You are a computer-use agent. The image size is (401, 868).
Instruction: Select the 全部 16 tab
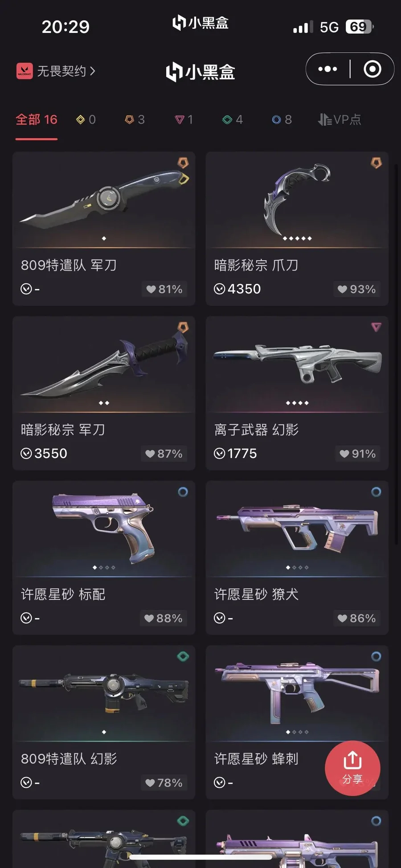37,119
